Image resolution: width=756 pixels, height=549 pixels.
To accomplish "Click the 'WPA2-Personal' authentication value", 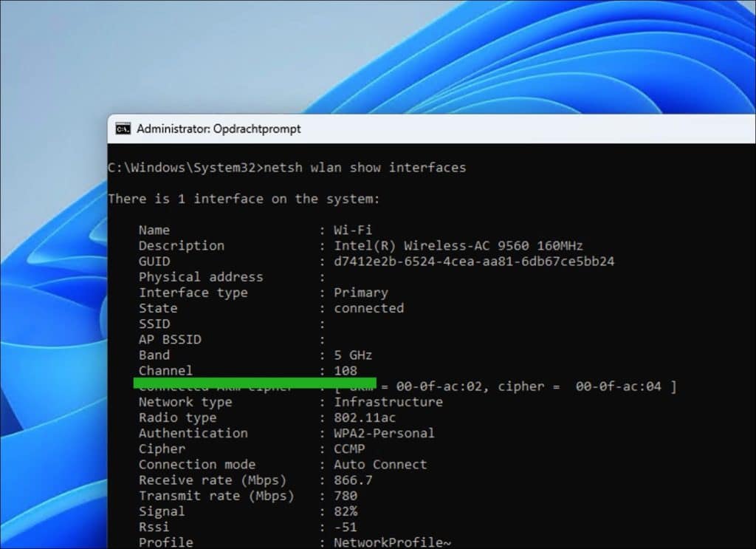I will pyautogui.click(x=384, y=434).
